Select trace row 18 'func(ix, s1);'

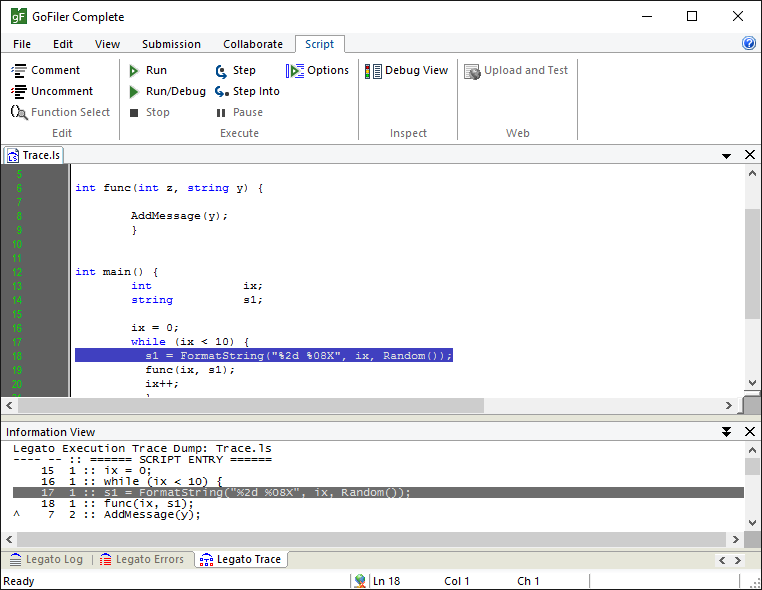[x=148, y=503]
